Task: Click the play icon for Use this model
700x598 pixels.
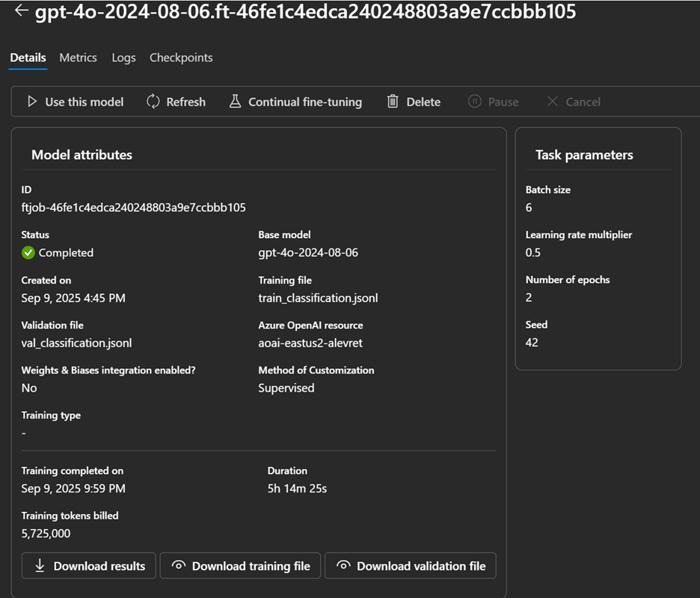Action: 32,102
